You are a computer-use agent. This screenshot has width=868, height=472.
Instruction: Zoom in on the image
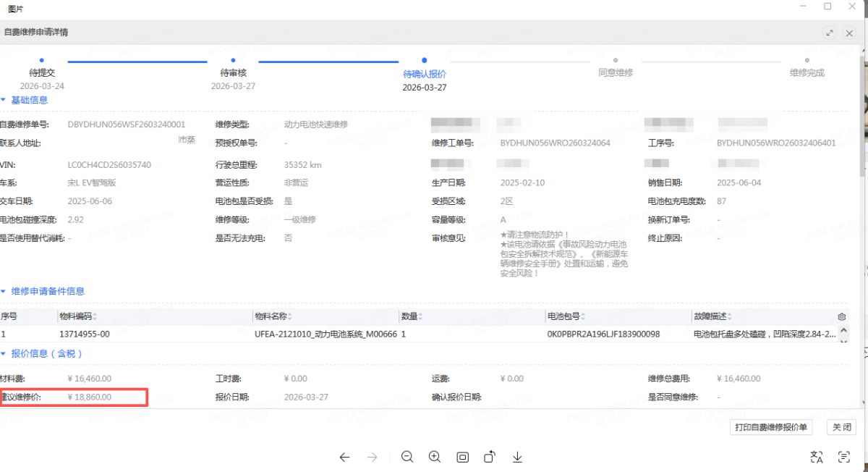[x=435, y=457]
